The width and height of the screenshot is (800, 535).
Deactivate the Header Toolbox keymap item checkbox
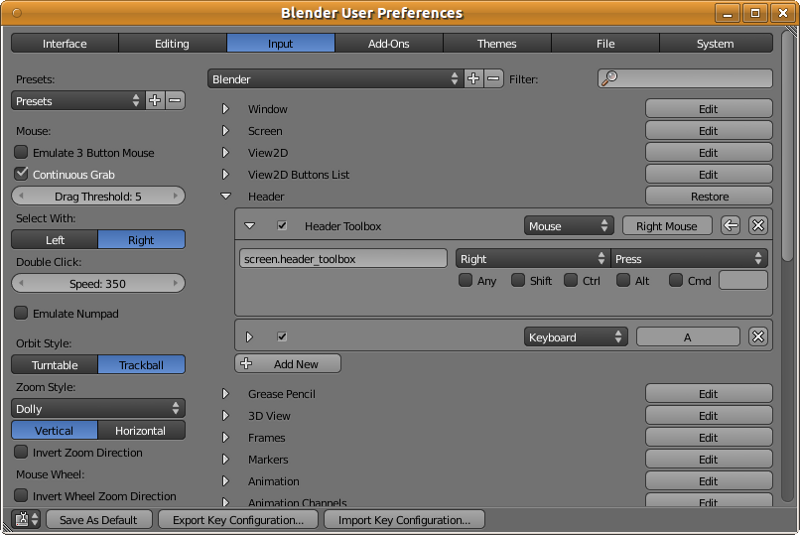[x=282, y=225]
